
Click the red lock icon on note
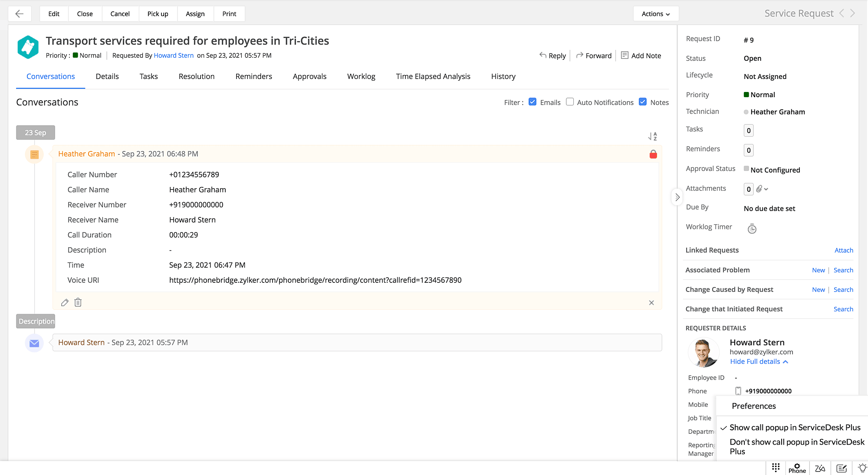tap(653, 154)
